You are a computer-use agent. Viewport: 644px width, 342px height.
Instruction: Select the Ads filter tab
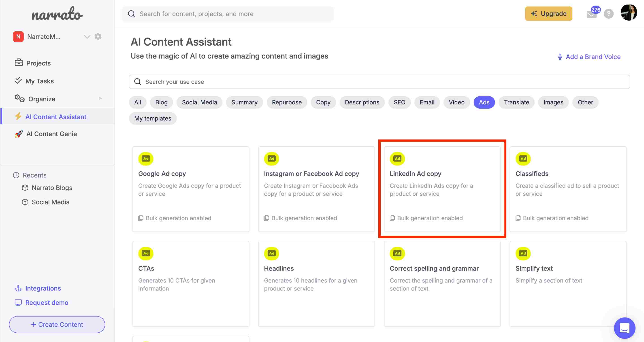[x=484, y=102]
